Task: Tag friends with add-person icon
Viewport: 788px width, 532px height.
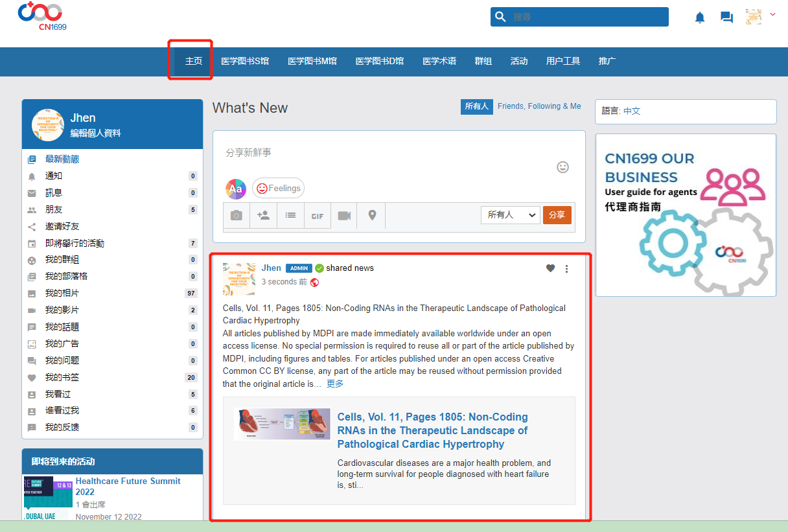Action: [x=264, y=216]
